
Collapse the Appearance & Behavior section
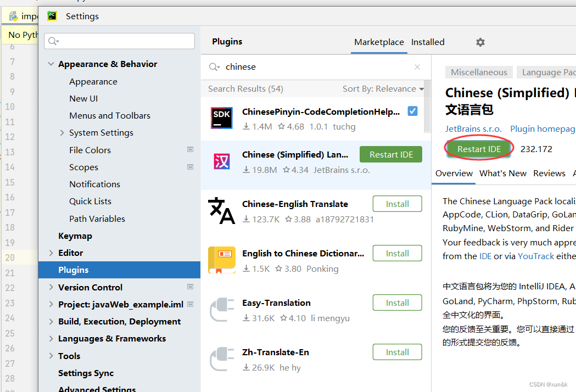click(51, 64)
